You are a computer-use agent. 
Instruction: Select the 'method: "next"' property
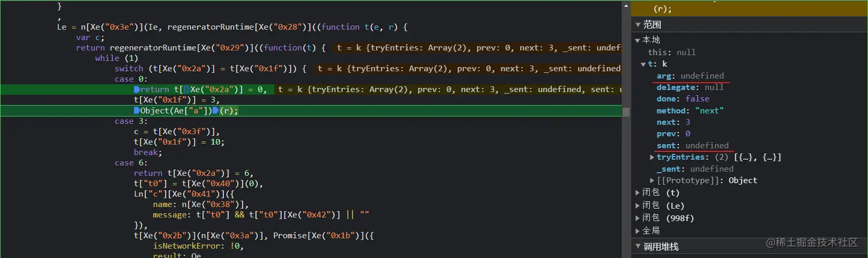pyautogui.click(x=690, y=111)
